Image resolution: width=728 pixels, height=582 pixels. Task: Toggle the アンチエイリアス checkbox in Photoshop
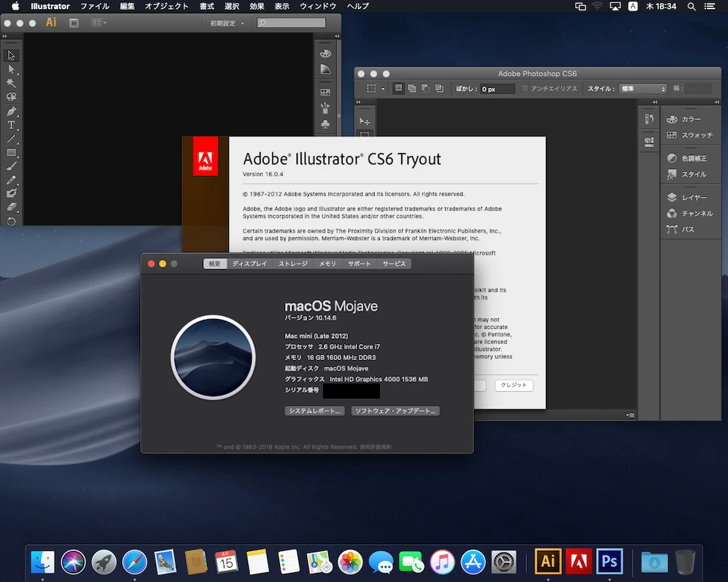pyautogui.click(x=525, y=88)
